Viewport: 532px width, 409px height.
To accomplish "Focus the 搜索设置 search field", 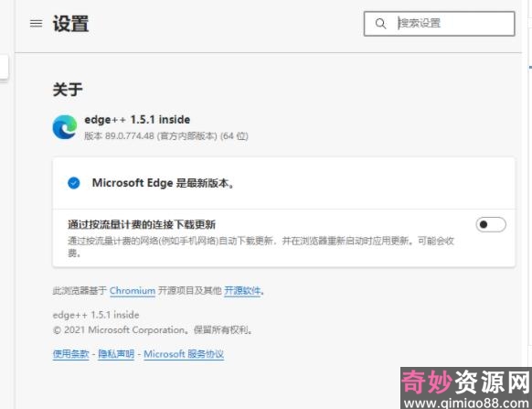I will [x=439, y=24].
